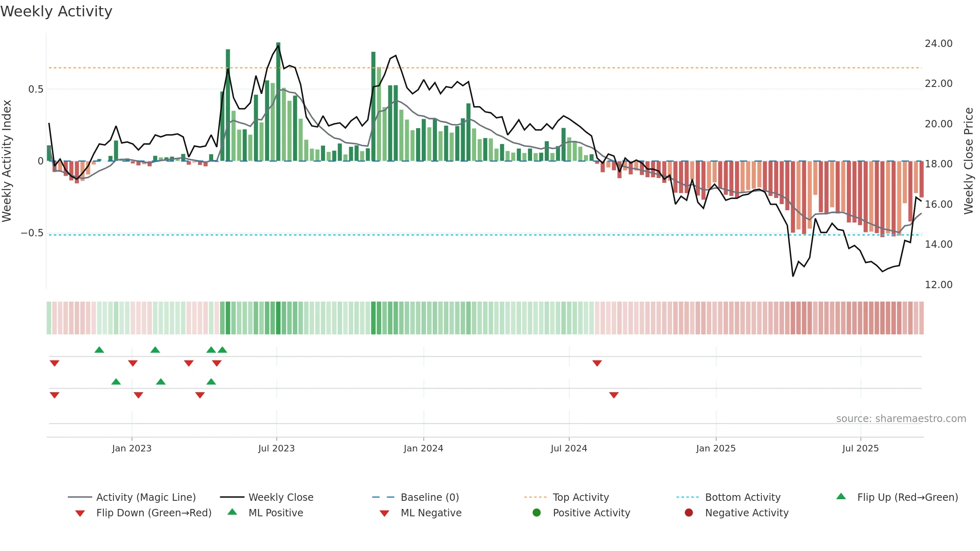Click the Baseline dashed blue legend line
This screenshot has width=980, height=551.
click(x=383, y=497)
